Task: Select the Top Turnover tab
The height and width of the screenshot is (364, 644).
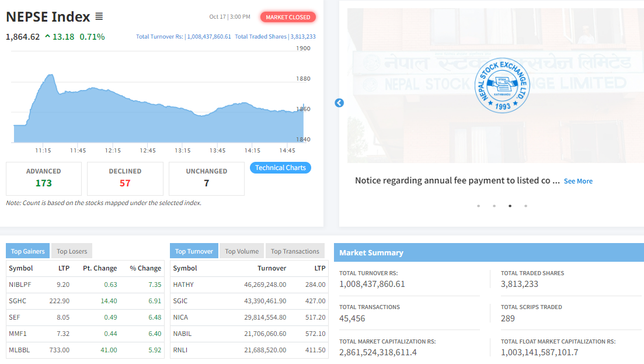Action: (194, 251)
